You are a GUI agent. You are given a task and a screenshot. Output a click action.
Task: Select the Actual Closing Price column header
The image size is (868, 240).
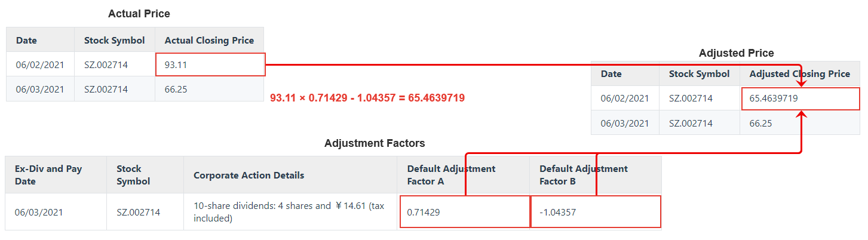pyautogui.click(x=209, y=41)
